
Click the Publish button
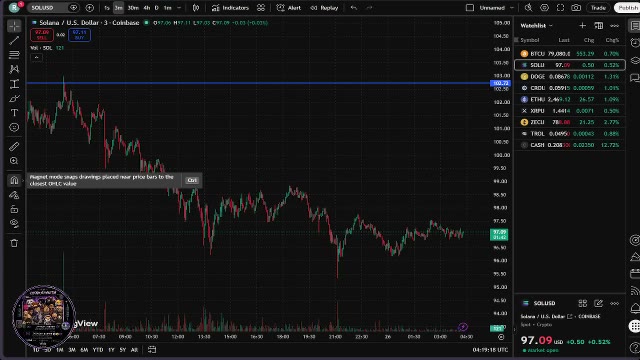pos(627,8)
